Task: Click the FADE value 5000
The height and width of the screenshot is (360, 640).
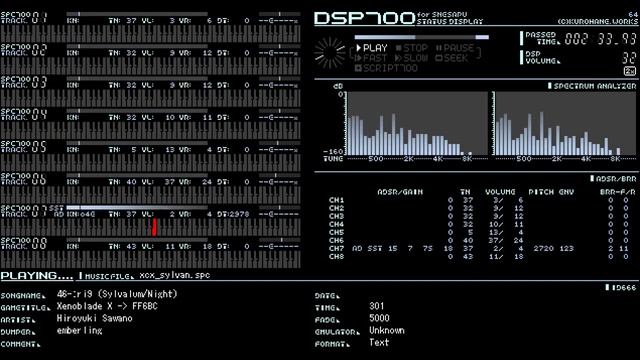Action: click(x=379, y=318)
